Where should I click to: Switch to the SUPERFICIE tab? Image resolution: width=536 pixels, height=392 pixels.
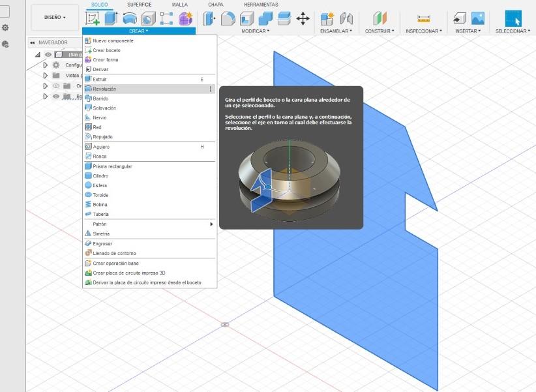click(x=139, y=5)
